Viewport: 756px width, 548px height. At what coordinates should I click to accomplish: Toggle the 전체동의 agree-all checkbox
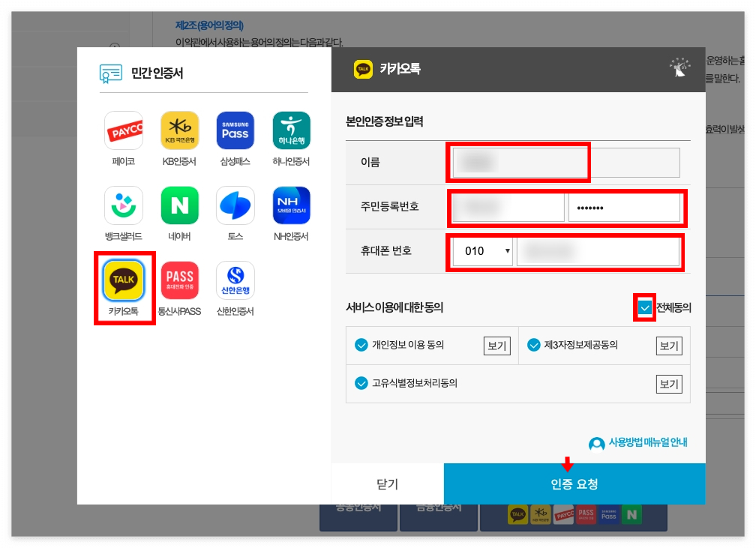pos(645,307)
